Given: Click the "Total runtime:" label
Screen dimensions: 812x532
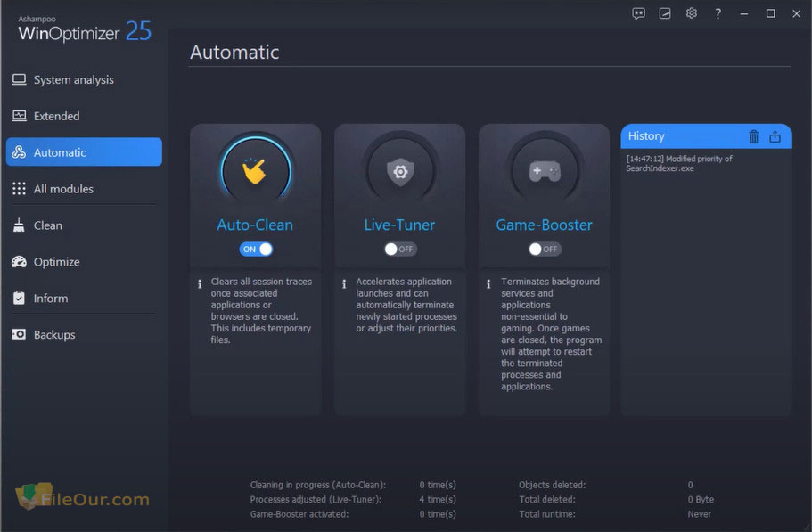Looking at the screenshot, I should tap(547, 514).
